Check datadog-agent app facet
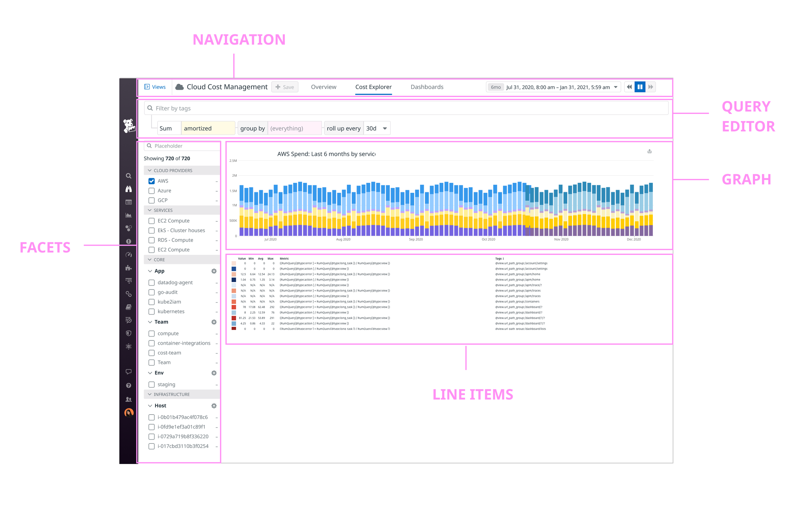This screenshot has height=511, width=812. point(152,282)
